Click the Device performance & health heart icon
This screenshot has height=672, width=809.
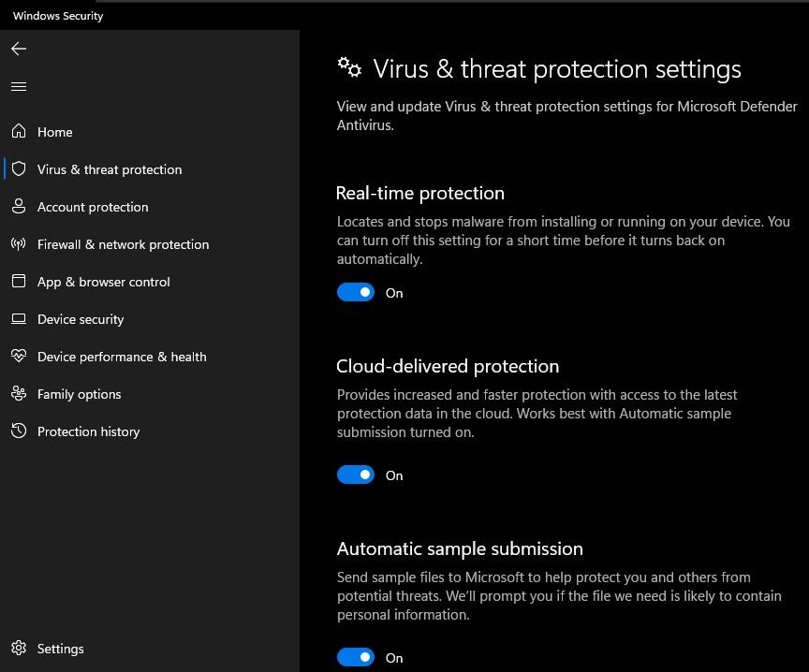[19, 357]
